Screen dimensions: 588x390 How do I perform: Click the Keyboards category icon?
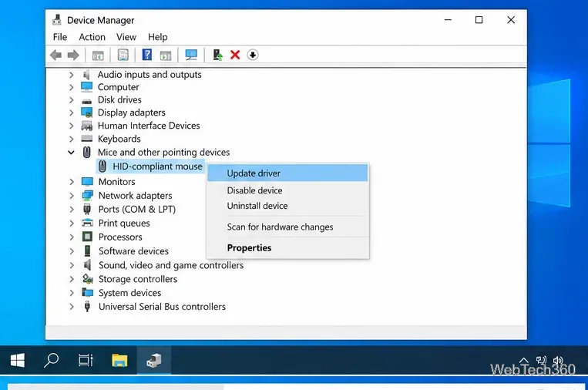86,139
